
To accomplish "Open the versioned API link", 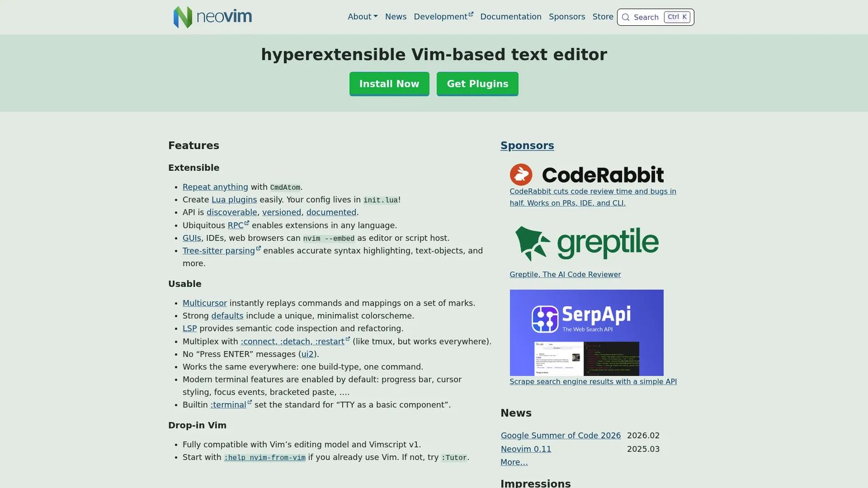I will 281,212.
